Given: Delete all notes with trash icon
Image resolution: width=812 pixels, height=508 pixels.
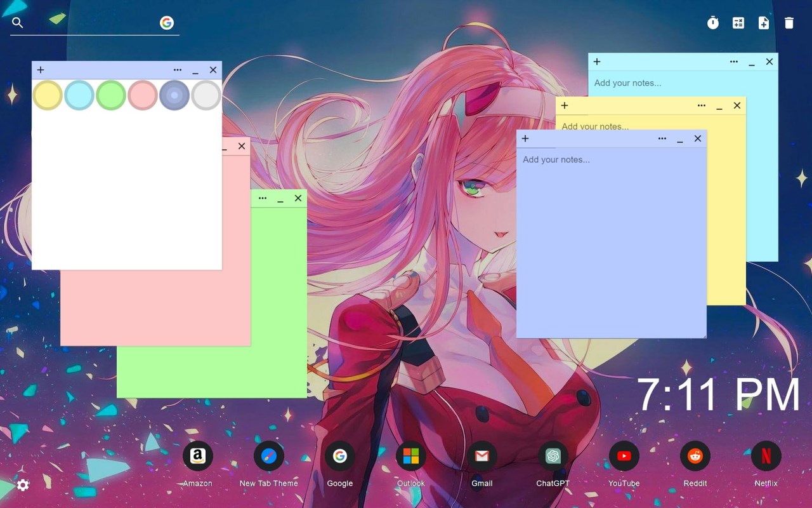Looking at the screenshot, I should [789, 23].
